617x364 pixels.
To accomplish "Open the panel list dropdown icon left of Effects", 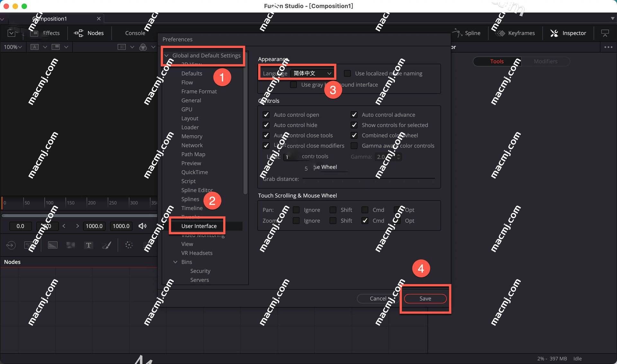I will [11, 33].
